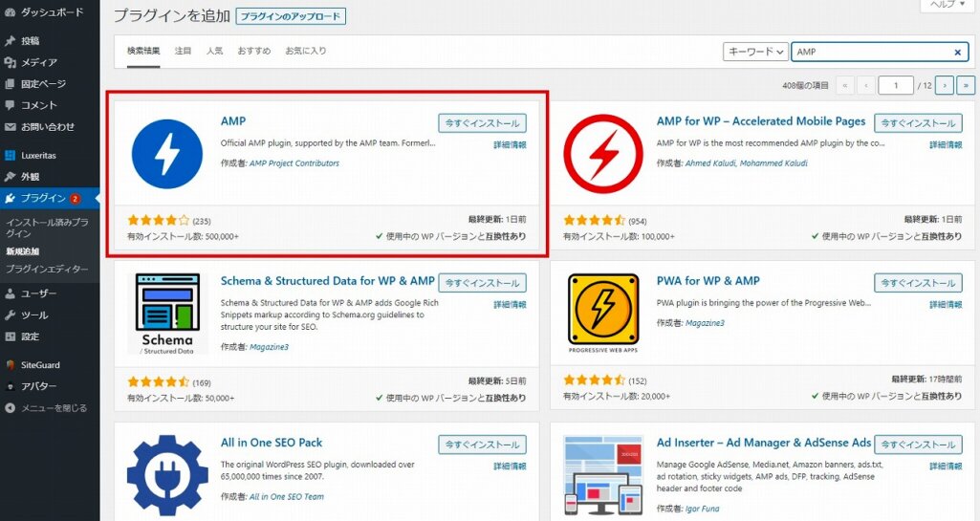Click プラグインのアップロード button
The height and width of the screenshot is (521, 980).
[291, 17]
